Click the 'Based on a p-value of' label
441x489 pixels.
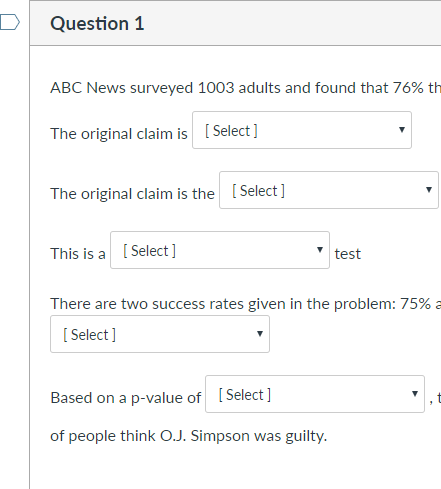(x=126, y=398)
